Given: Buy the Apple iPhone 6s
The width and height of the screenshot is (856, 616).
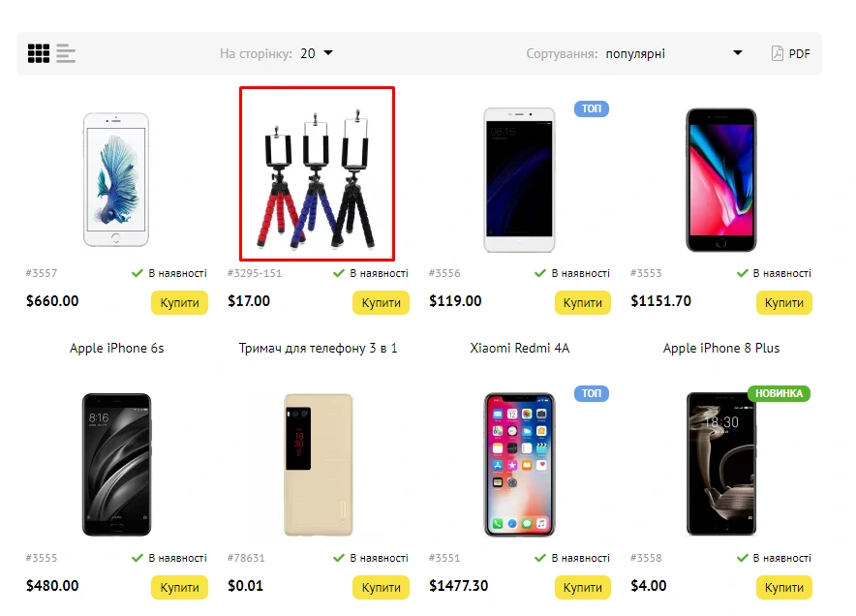Looking at the screenshot, I should [x=179, y=302].
